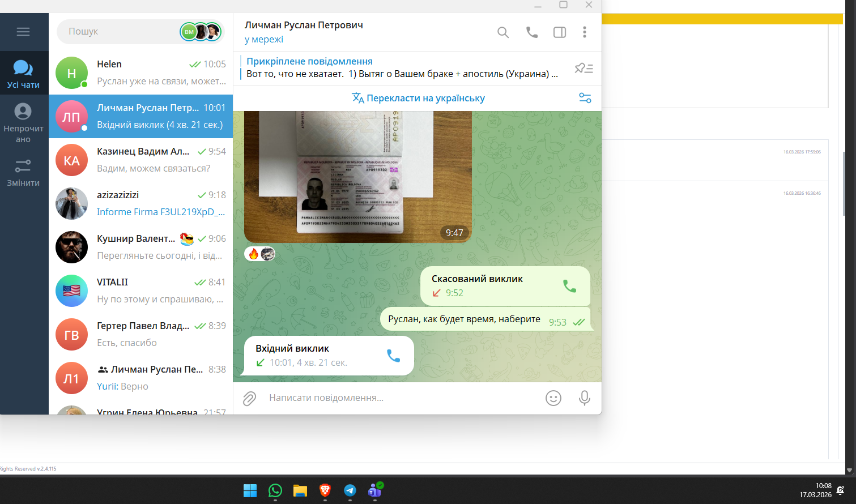The height and width of the screenshot is (504, 856).
Task: Open stories avatars next to search
Action: click(x=200, y=32)
